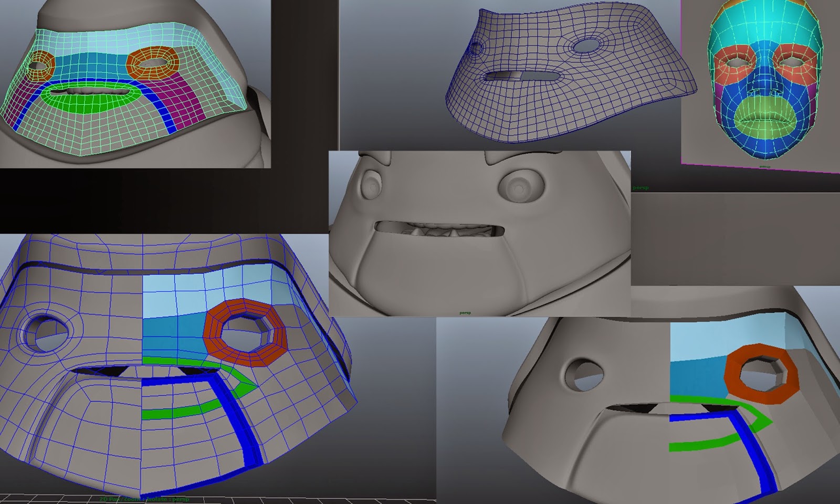Click the circular eye socket on the bottom-right mask
Screen dimensions: 840x504
pyautogui.click(x=584, y=374)
